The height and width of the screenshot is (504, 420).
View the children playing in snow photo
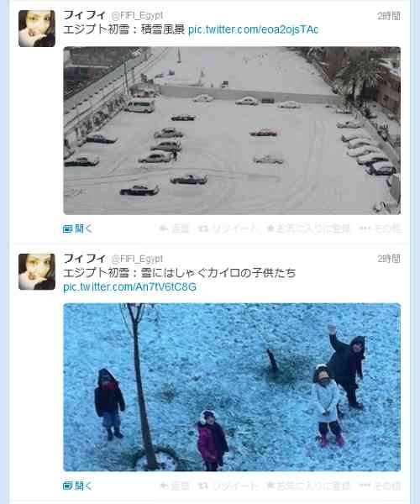click(x=232, y=387)
